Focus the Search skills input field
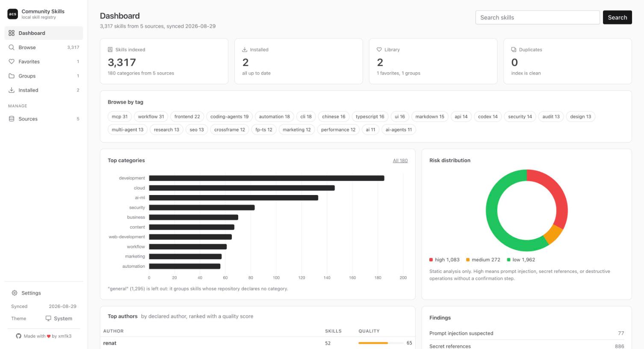This screenshot has width=644, height=349. (x=538, y=18)
